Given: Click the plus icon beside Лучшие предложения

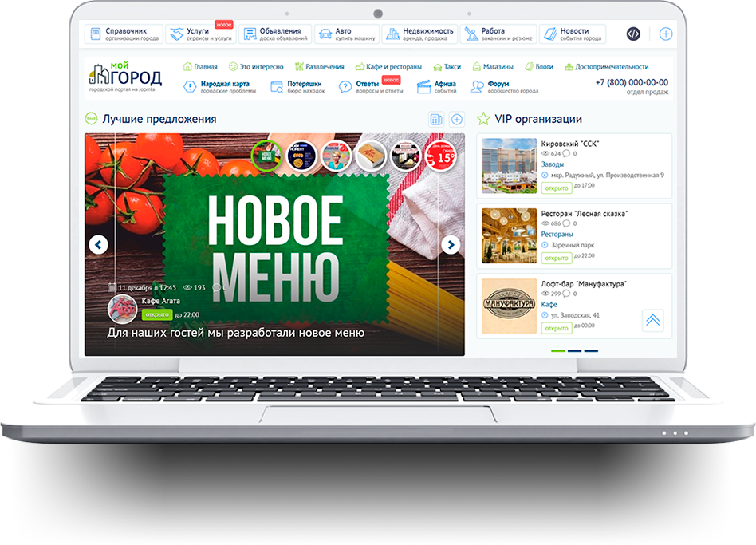Looking at the screenshot, I should 457,119.
